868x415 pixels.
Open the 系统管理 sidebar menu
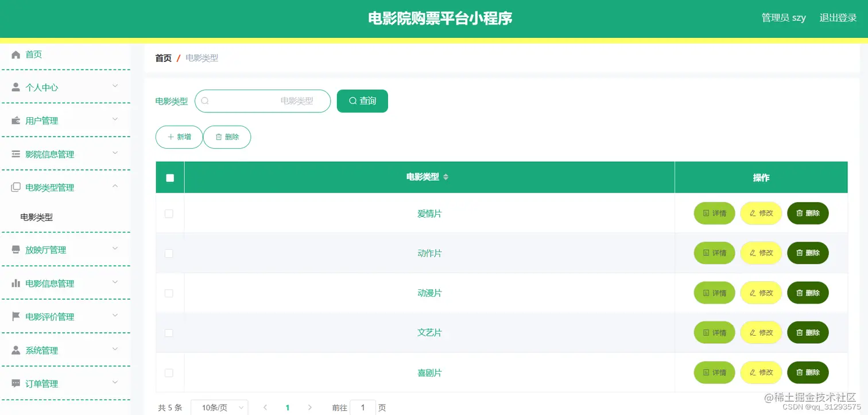(65, 350)
